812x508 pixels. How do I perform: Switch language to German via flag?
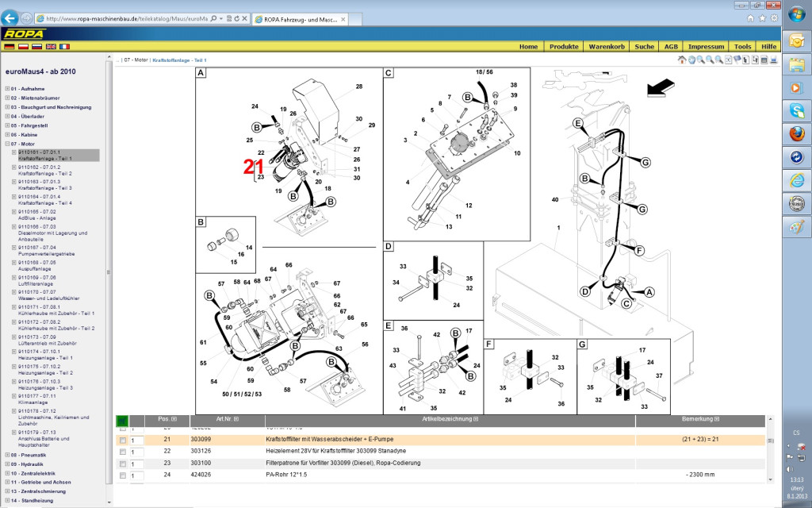pyautogui.click(x=10, y=47)
